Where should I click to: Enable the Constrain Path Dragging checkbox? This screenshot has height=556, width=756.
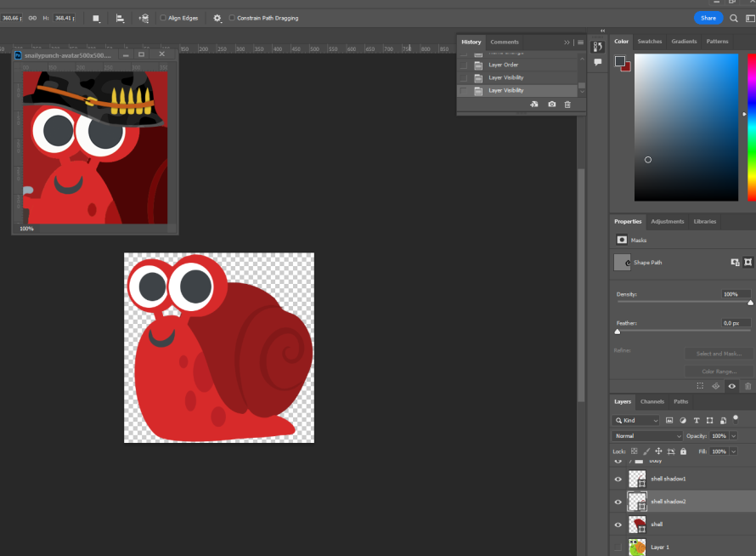click(232, 18)
